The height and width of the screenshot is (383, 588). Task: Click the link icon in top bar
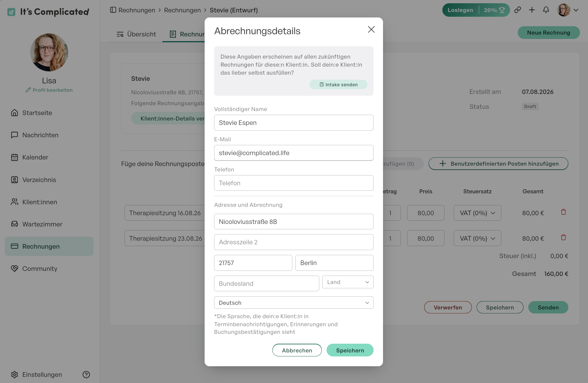(517, 10)
